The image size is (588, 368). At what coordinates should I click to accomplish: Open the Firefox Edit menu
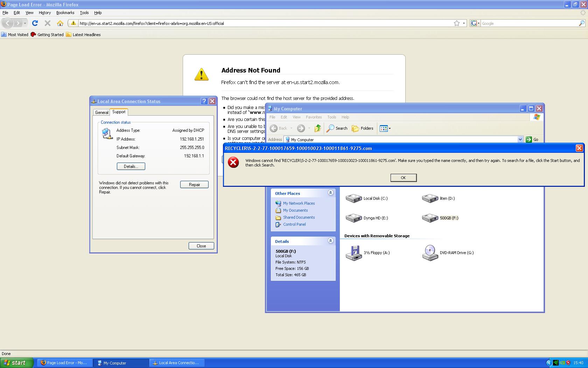(x=17, y=13)
